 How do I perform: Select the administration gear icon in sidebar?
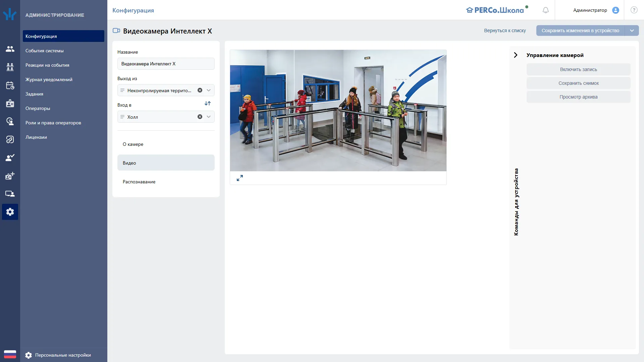[x=10, y=212]
